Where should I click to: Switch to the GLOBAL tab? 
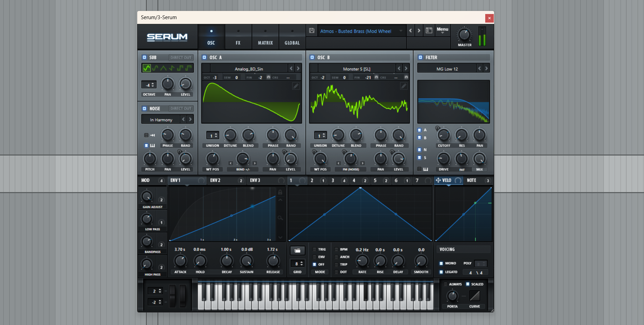coord(292,37)
